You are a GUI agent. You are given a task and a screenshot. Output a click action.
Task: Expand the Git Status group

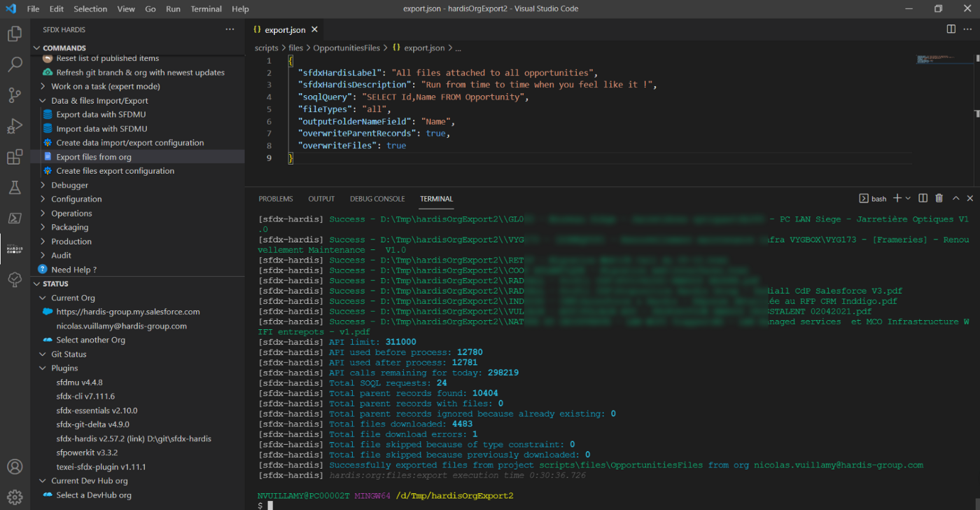tap(137, 354)
